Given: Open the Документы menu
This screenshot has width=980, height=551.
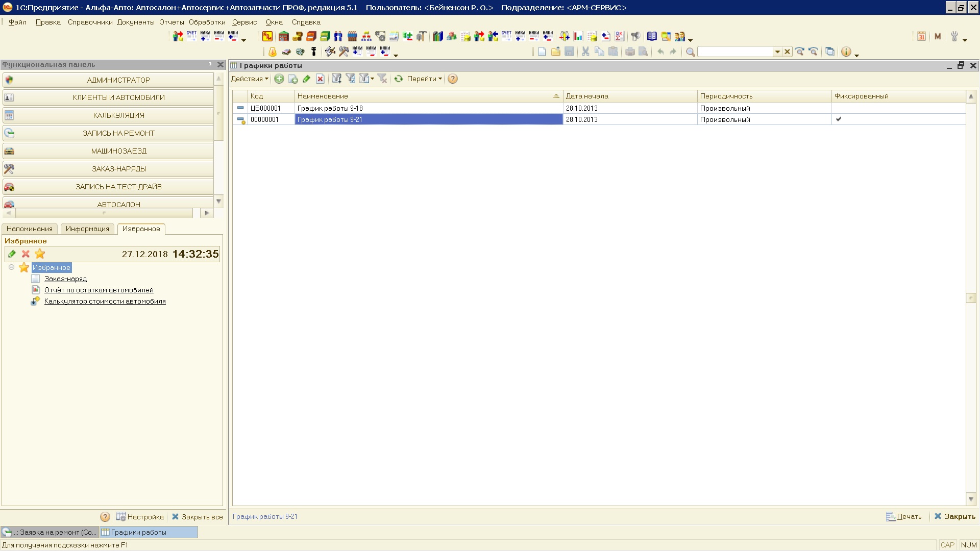Looking at the screenshot, I should coord(136,22).
